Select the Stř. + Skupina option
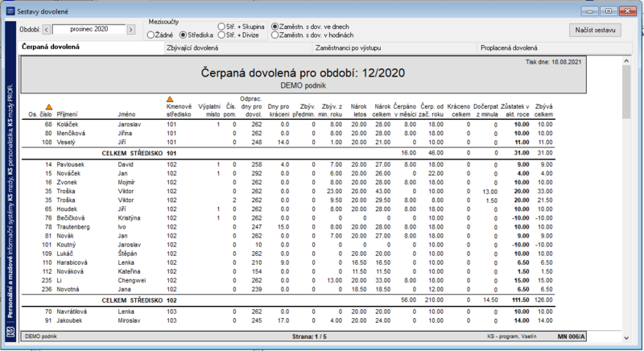 point(241,27)
